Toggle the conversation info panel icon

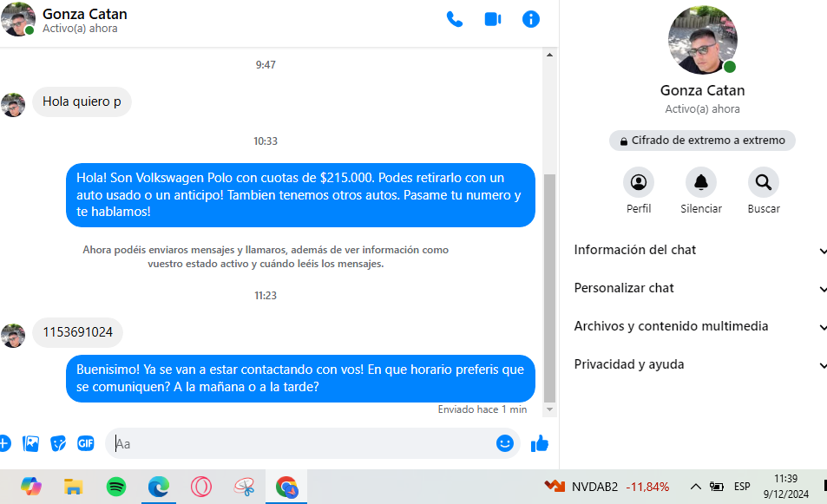tap(530, 19)
